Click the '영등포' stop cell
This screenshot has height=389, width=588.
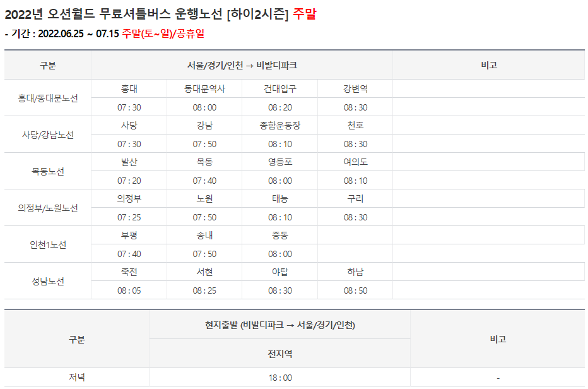tap(279, 162)
